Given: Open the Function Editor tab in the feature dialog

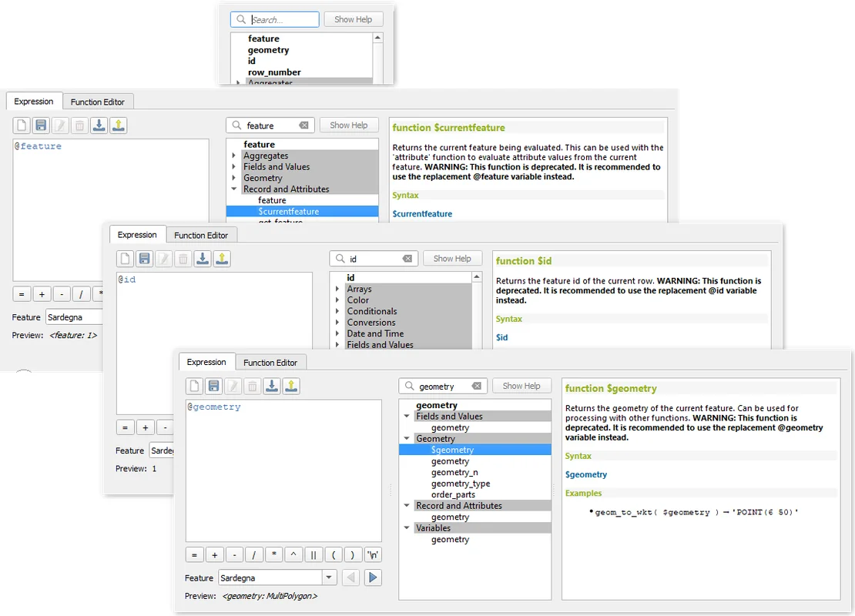Looking at the screenshot, I should [x=97, y=102].
